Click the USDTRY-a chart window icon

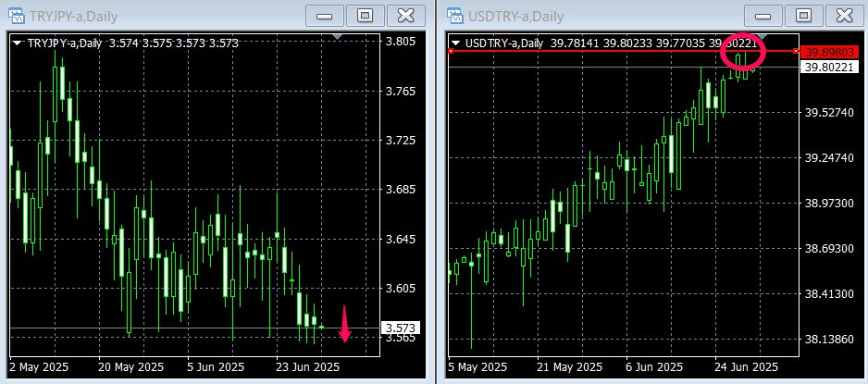click(x=455, y=16)
